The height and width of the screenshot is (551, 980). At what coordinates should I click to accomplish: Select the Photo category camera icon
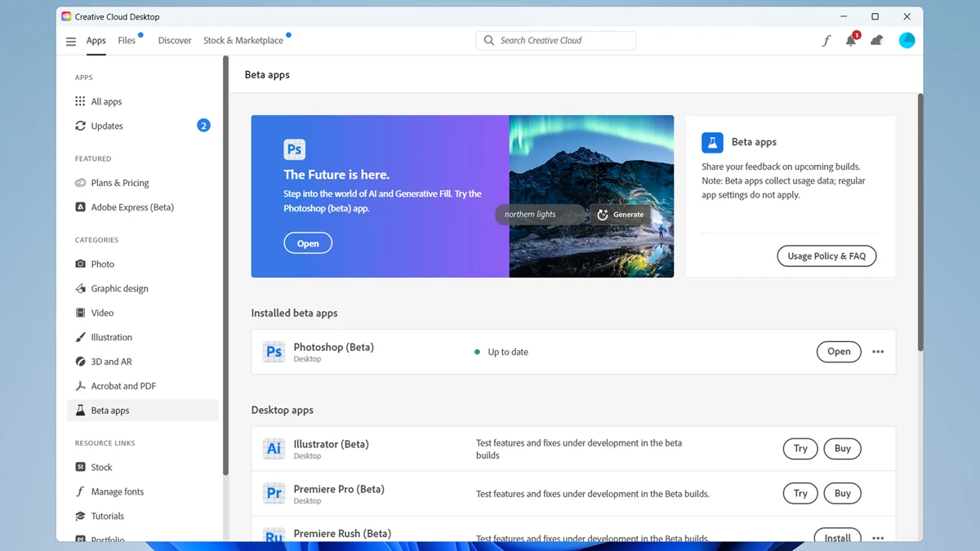pyautogui.click(x=80, y=264)
